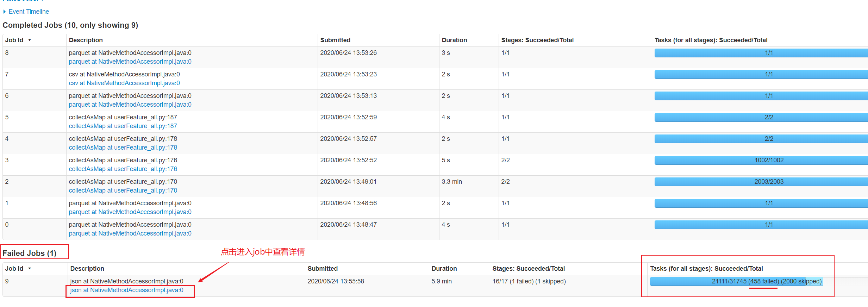Click the Description header in failed jobs table
Screen dimensions: 868x307
coord(87,269)
